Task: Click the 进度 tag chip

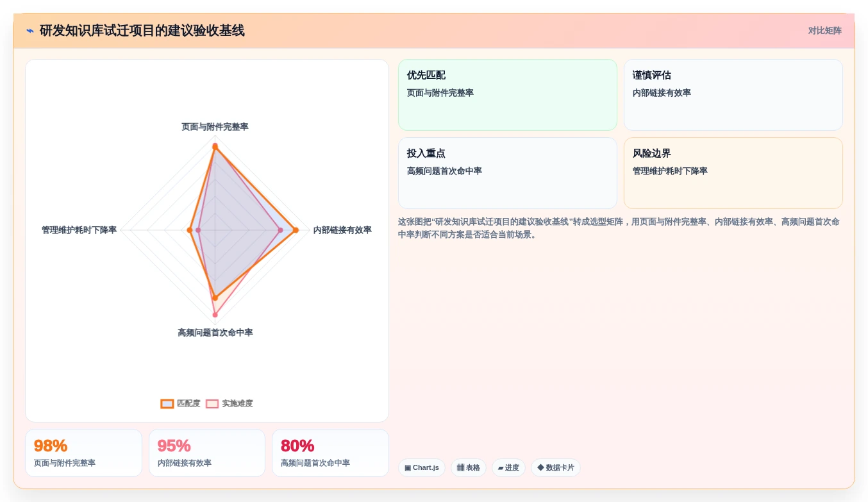Action: coord(508,468)
